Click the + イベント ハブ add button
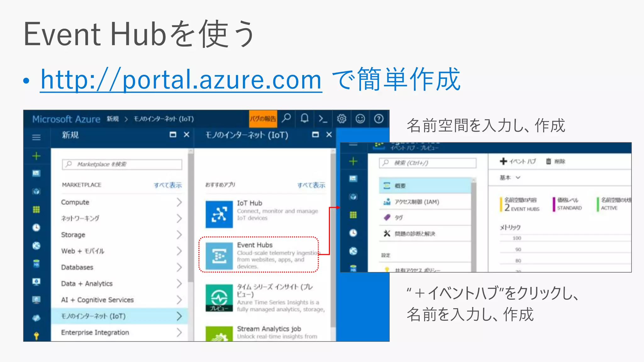Viewport: 644px width, 362px height. pyautogui.click(x=518, y=162)
